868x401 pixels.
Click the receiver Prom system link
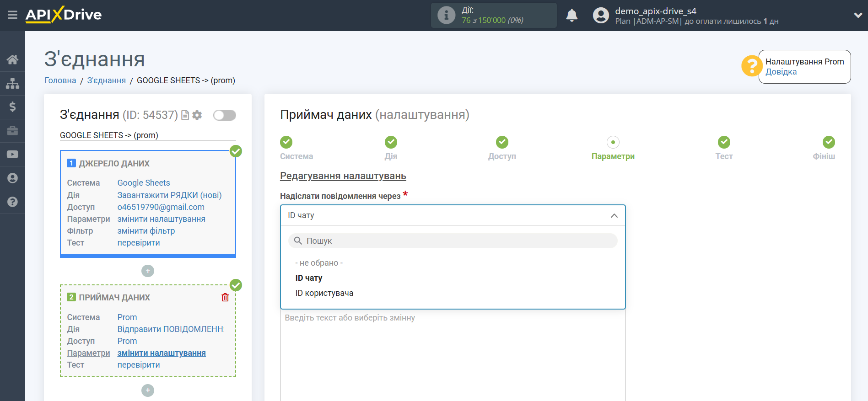point(127,317)
